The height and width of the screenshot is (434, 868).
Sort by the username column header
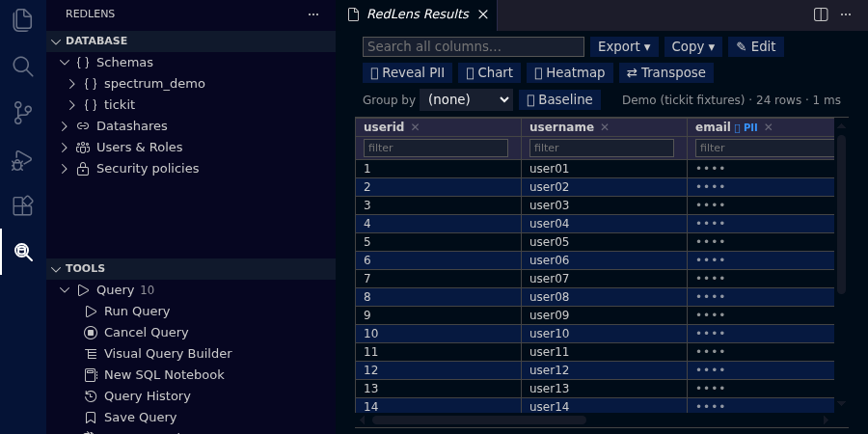tap(561, 127)
